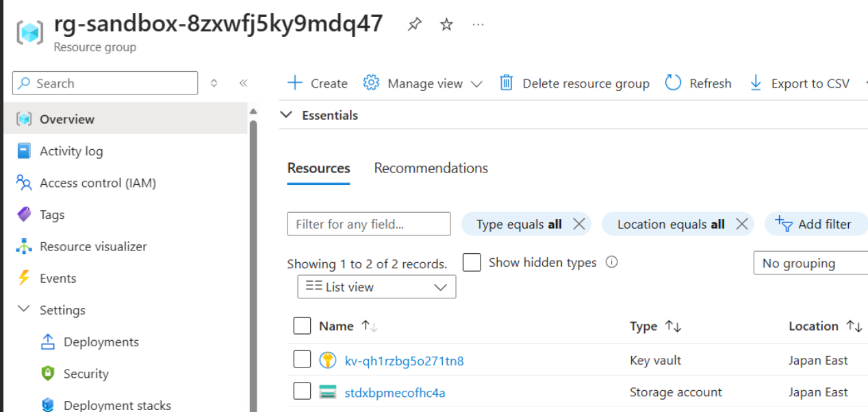
Task: Click the Activity log icon
Action: point(25,151)
